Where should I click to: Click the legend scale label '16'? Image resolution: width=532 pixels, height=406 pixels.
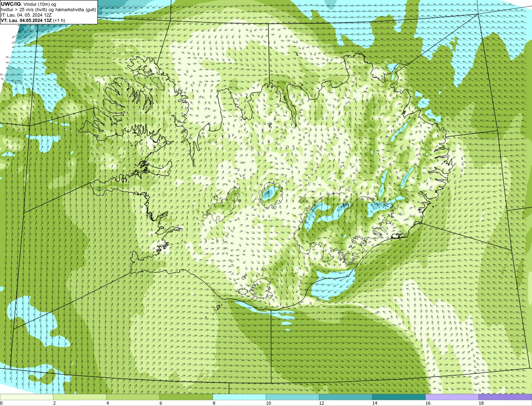point(428,403)
